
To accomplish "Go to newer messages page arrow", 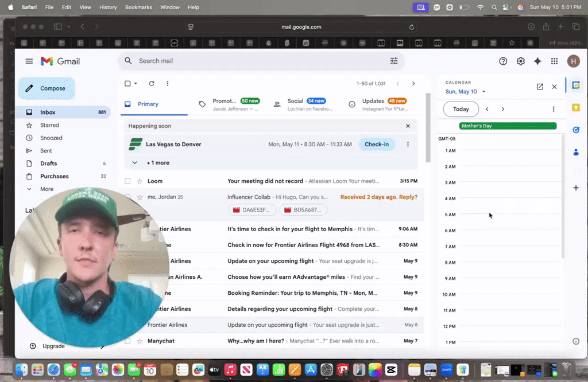I will (397, 84).
